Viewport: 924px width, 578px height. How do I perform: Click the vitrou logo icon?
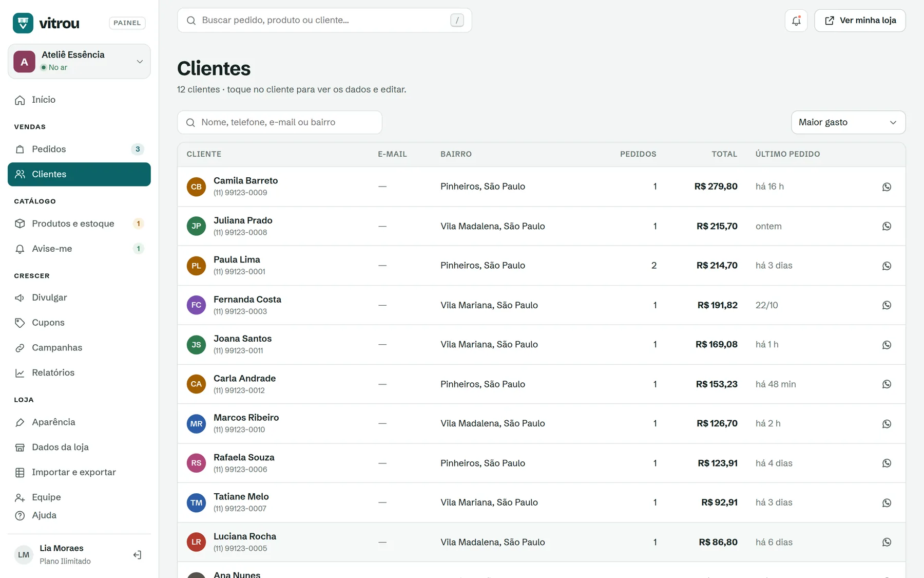[23, 23]
